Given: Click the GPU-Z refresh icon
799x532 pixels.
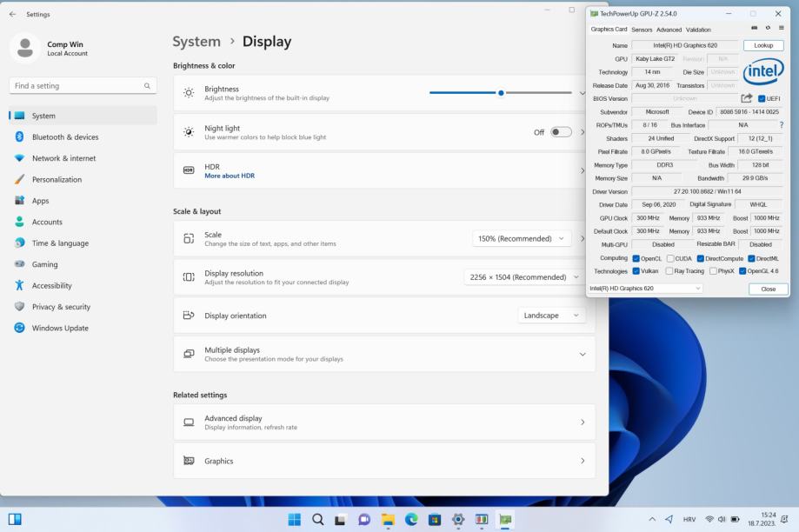Looking at the screenshot, I should (768, 28).
